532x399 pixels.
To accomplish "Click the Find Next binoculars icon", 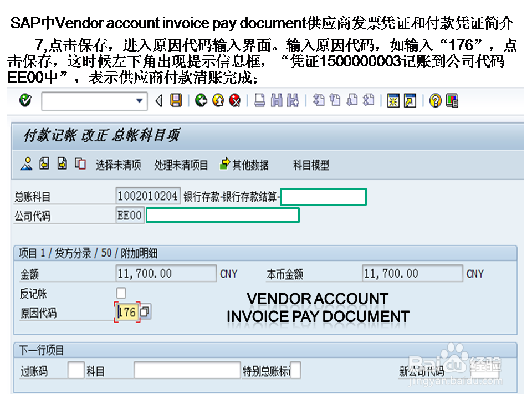I will click(x=293, y=101).
